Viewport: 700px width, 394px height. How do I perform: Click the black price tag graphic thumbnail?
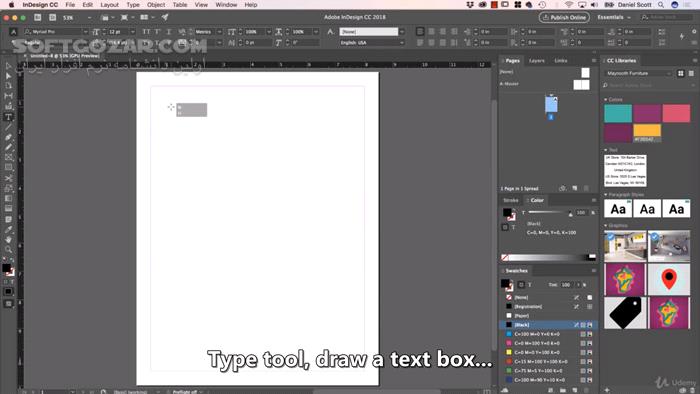point(625,313)
